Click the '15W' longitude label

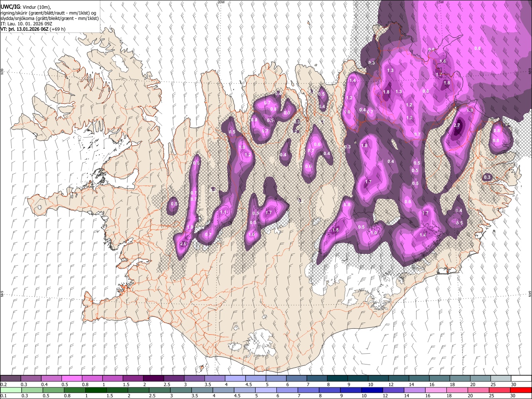coord(441,2)
